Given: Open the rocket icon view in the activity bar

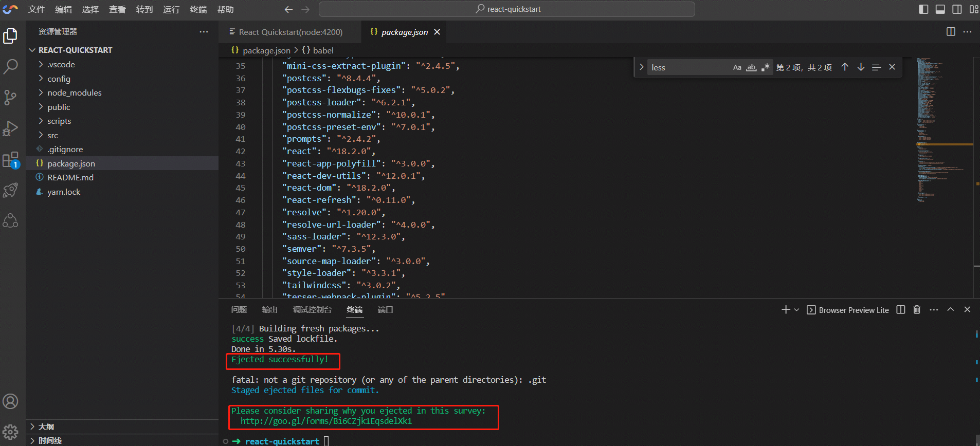Looking at the screenshot, I should coord(10,190).
